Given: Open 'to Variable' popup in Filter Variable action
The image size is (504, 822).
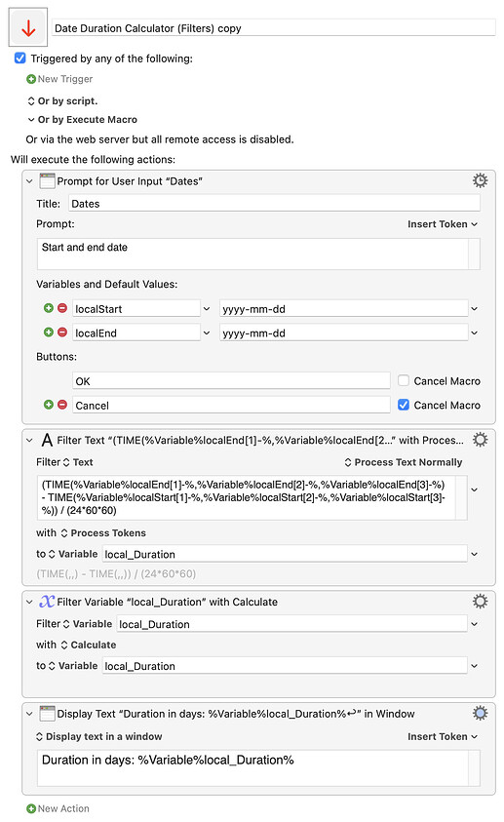Looking at the screenshot, I should click(72, 666).
